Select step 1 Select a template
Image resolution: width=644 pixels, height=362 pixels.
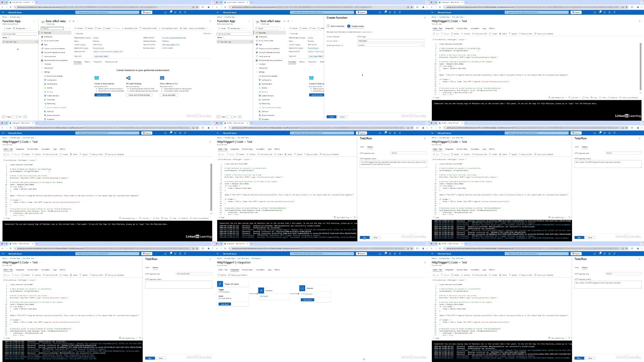point(336,26)
